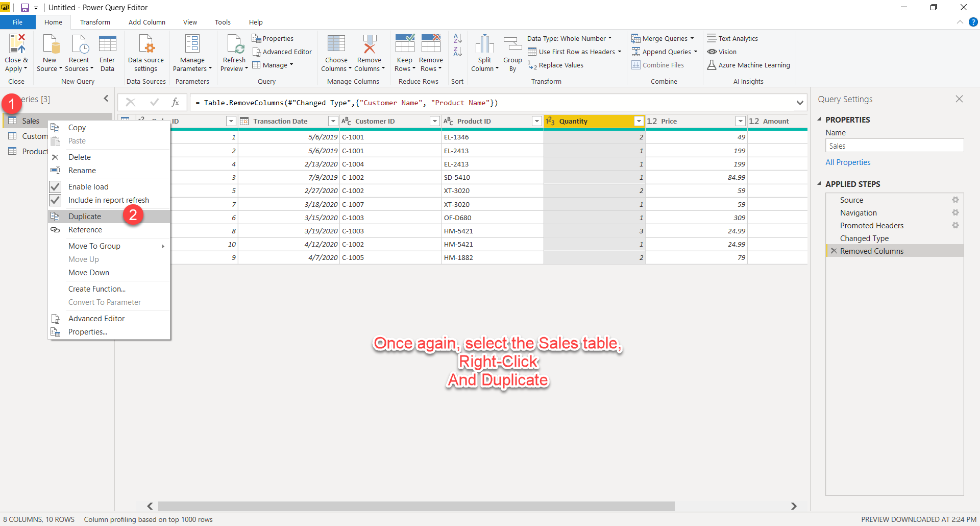
Task: Select Rename in the context menu
Action: (x=109, y=171)
